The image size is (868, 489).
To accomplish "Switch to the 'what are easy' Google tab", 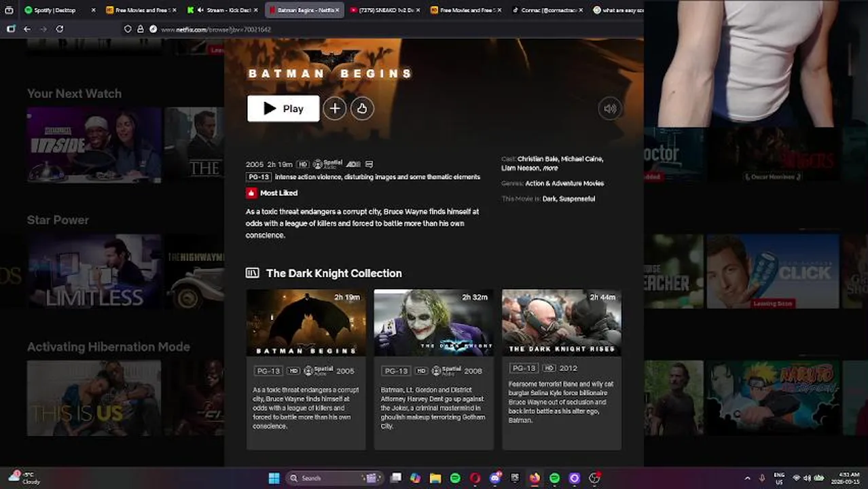I will click(617, 10).
